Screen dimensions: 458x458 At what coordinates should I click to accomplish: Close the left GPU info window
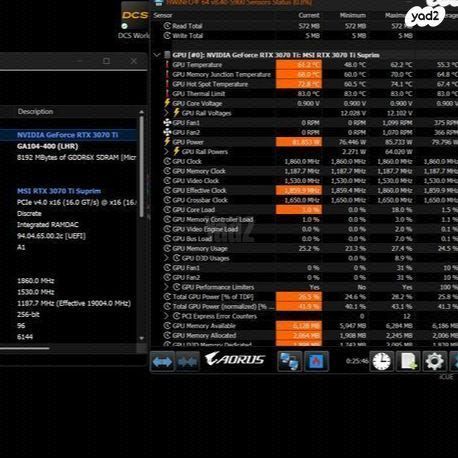click(133, 61)
